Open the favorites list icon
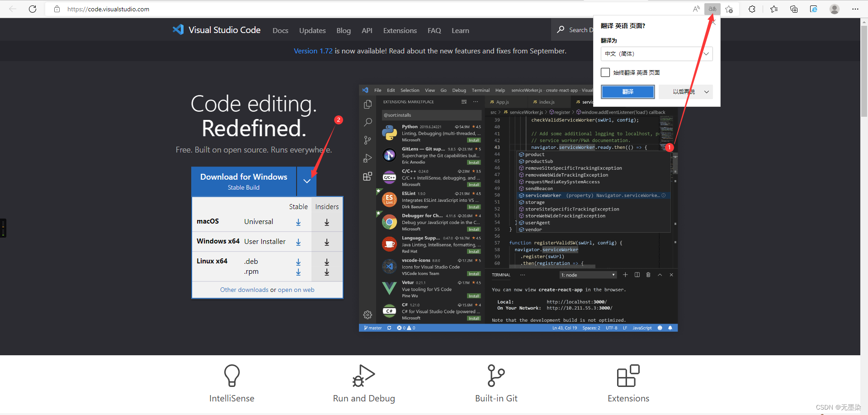The image size is (868, 415). 774,9
